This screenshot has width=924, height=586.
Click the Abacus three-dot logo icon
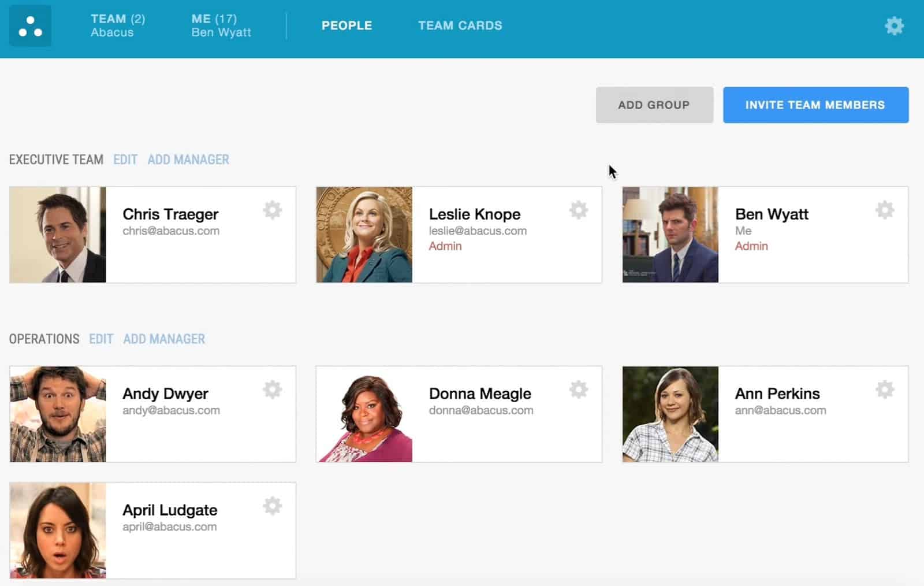(x=30, y=26)
